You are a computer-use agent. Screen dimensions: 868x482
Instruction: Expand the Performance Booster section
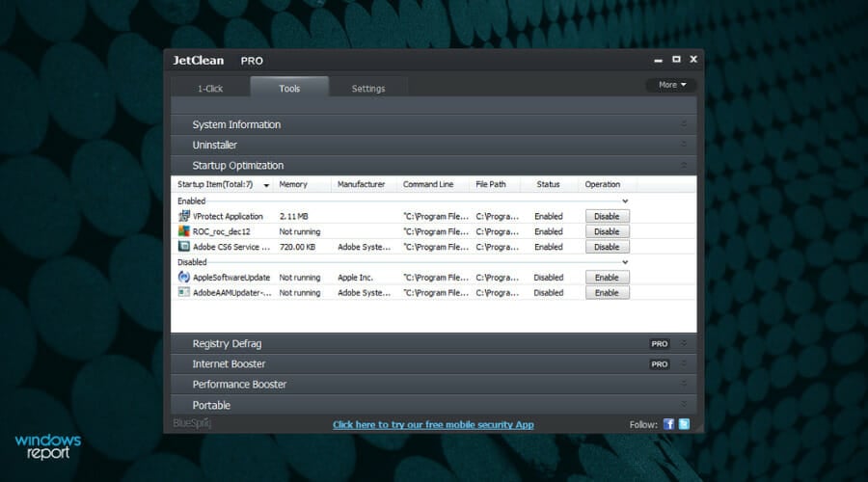(433, 384)
